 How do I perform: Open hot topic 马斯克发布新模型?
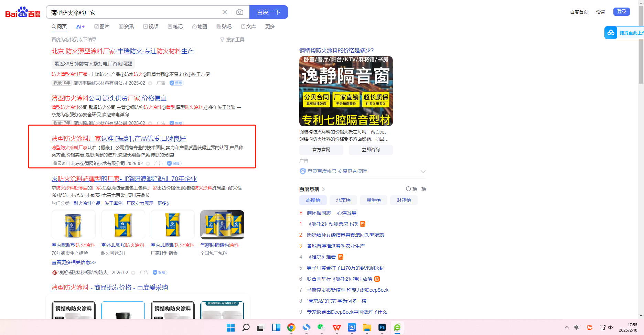coord(347,290)
